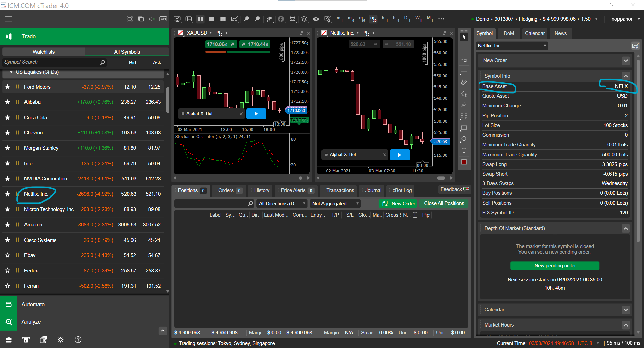The width and height of the screenshot is (644, 348).
Task: Select multi-chart grid layout icon
Action: [x=200, y=19]
